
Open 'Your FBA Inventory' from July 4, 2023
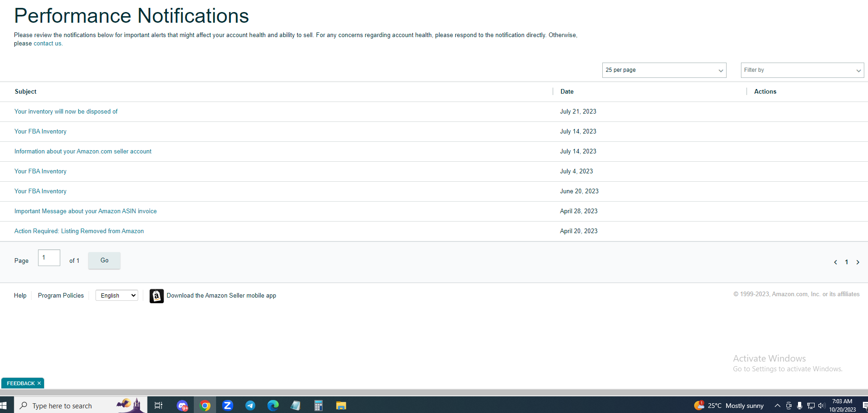(x=40, y=172)
